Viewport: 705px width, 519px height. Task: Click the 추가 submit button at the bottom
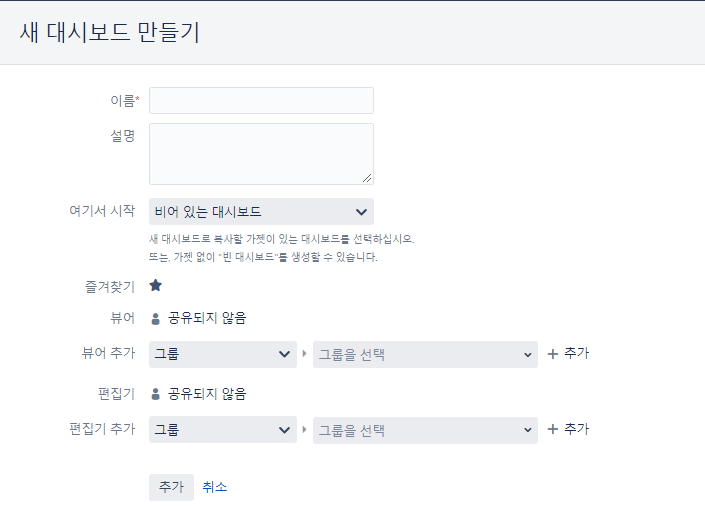[x=171, y=487]
